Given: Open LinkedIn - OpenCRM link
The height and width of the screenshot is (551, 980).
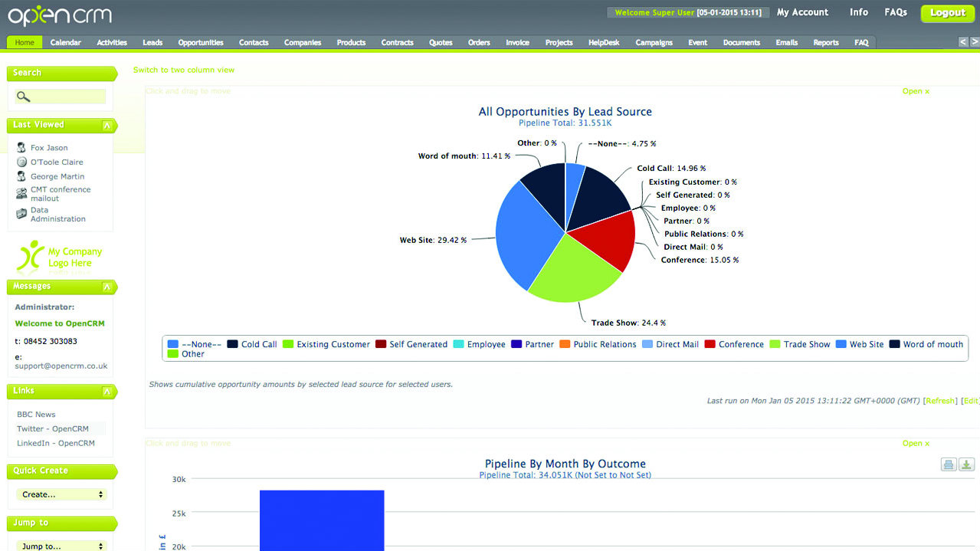Looking at the screenshot, I should [56, 443].
